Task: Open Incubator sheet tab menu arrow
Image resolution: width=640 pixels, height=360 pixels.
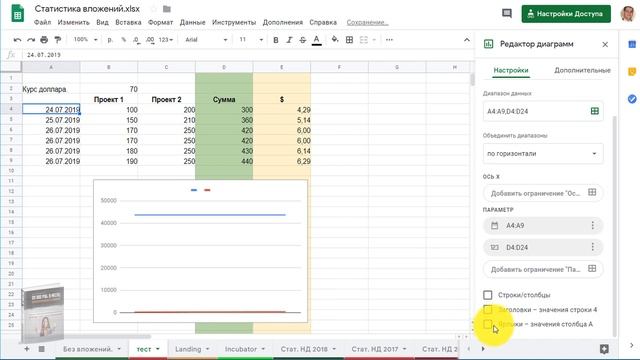Action: pyautogui.click(x=263, y=349)
